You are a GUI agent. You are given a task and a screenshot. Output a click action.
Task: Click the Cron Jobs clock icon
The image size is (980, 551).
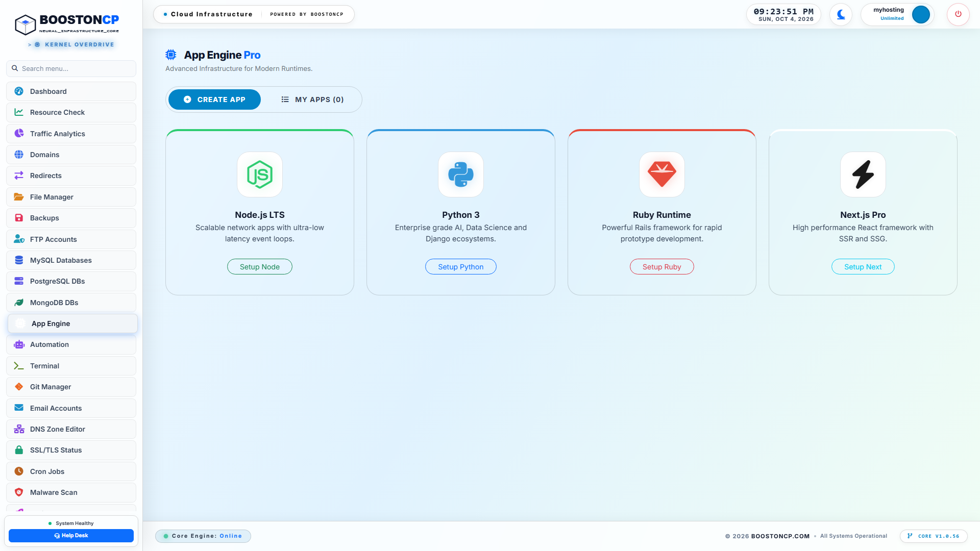click(19, 471)
